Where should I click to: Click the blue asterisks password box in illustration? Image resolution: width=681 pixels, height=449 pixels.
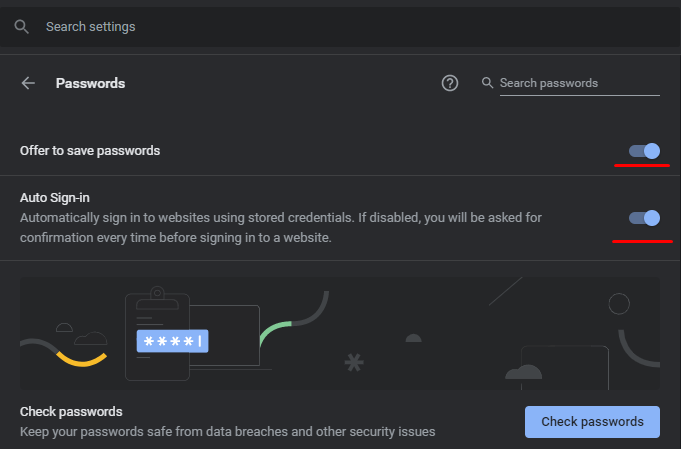coord(172,341)
